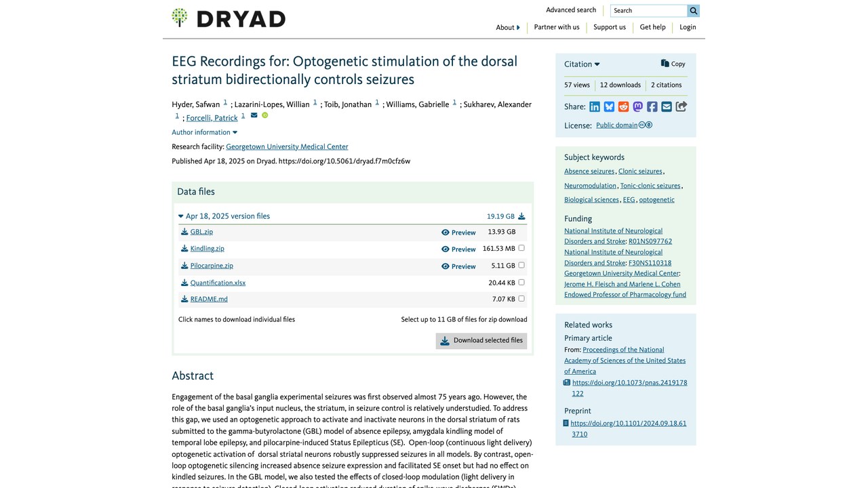Click the search magnifier button
Image resolution: width=868 pixels, height=488 pixels.
click(693, 11)
